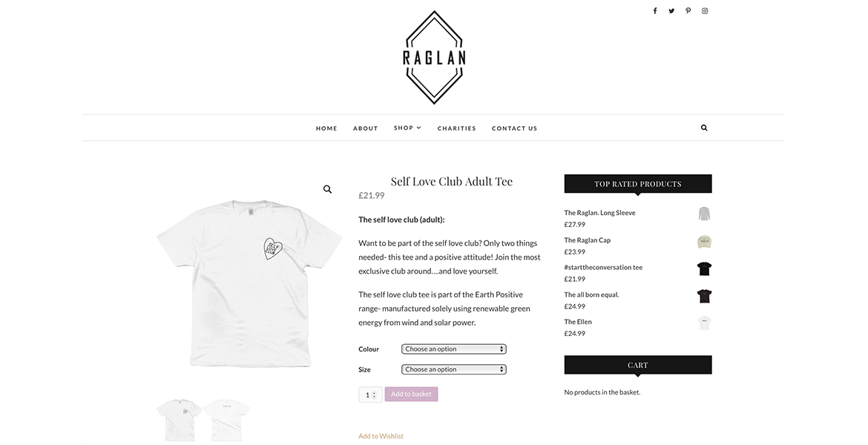Click the Add to basket button
The height and width of the screenshot is (445, 868).
point(411,394)
